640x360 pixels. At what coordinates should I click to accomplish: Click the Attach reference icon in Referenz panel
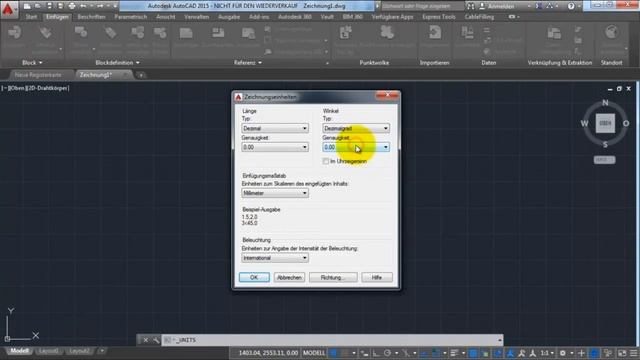point(186,33)
